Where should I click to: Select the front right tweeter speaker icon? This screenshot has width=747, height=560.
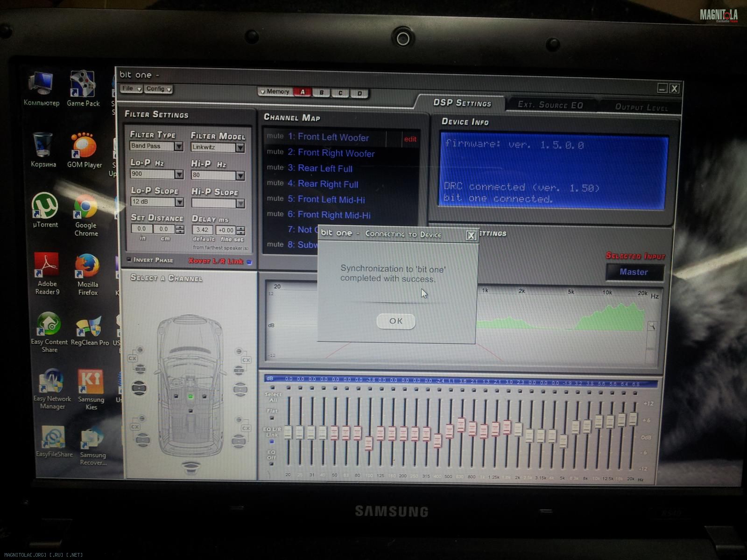pyautogui.click(x=239, y=351)
